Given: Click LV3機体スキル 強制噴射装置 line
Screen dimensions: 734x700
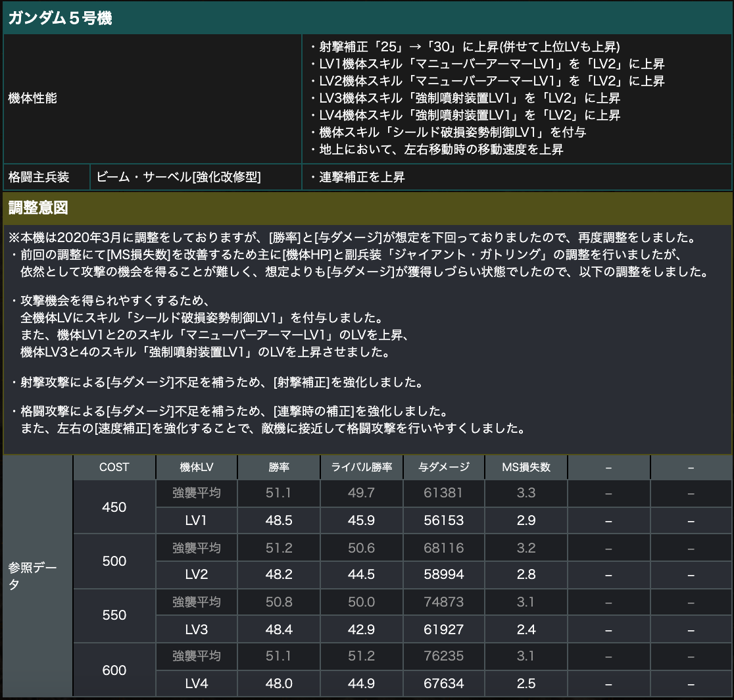Looking at the screenshot, I should coord(465,98).
